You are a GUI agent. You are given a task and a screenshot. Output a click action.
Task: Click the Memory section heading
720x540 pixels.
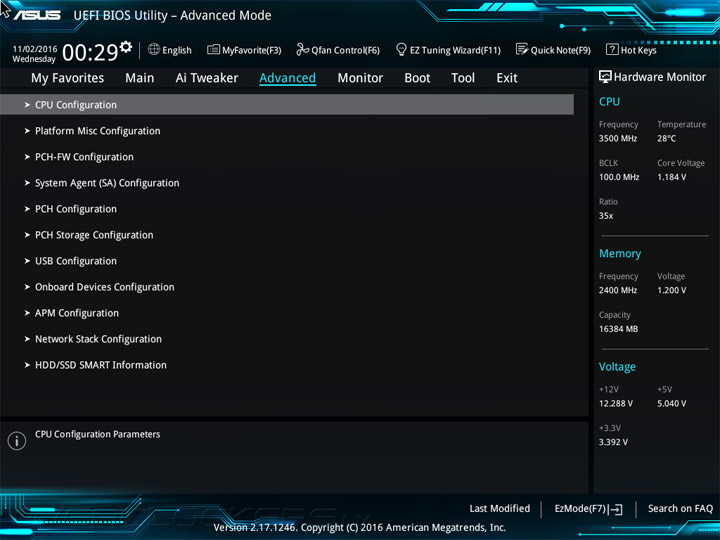tap(619, 253)
